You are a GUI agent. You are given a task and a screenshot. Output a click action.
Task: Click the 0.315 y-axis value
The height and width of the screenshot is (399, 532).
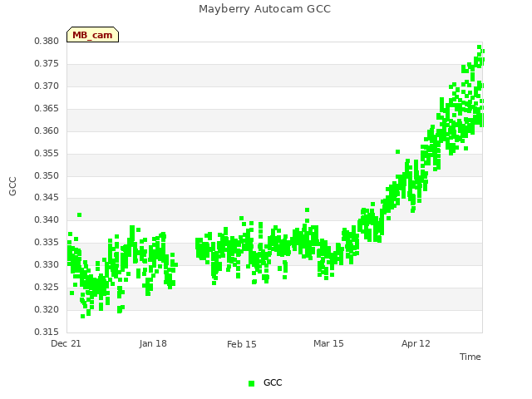(47, 332)
